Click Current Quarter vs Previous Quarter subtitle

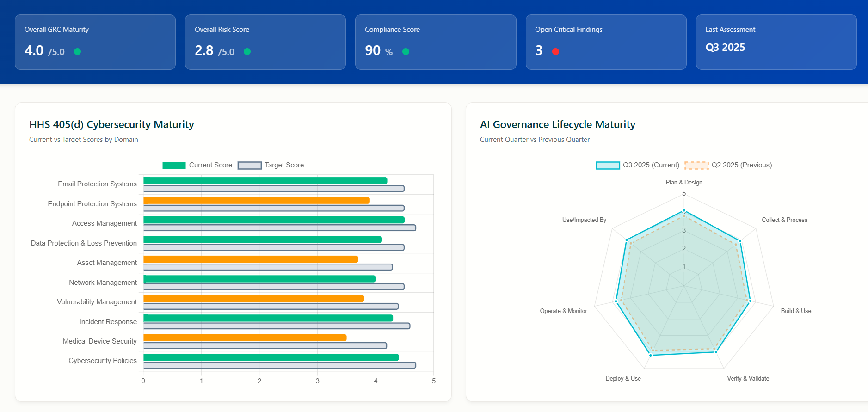(x=535, y=140)
